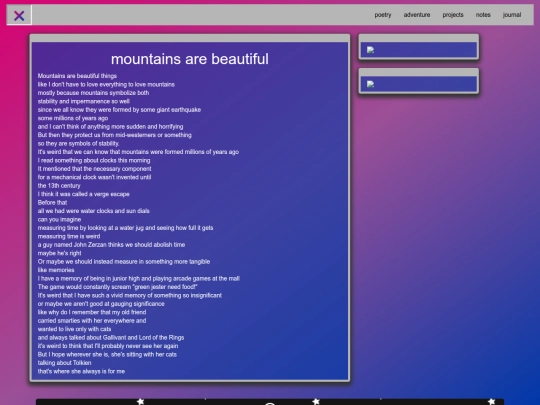
Task: Click the poem title 'mountains are beautiful'
Action: (190, 59)
